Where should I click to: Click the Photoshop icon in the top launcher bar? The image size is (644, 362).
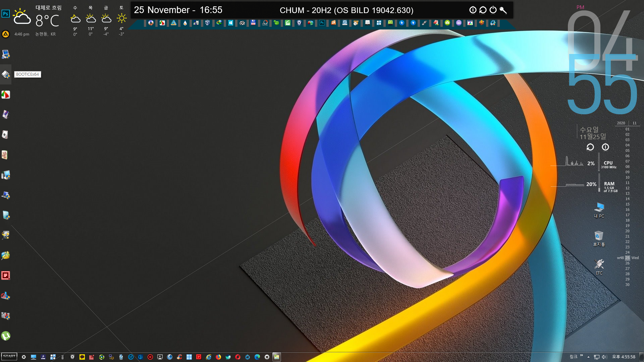coord(322,23)
